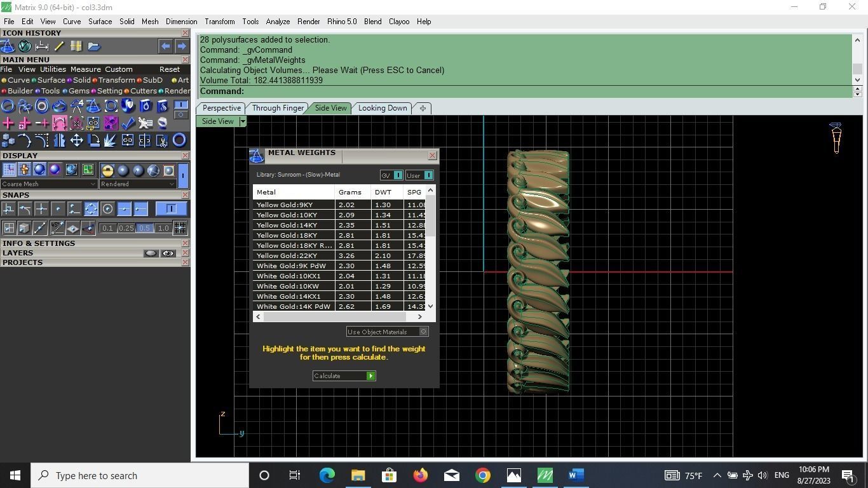Select the explosion burst tool icon

tap(111, 140)
